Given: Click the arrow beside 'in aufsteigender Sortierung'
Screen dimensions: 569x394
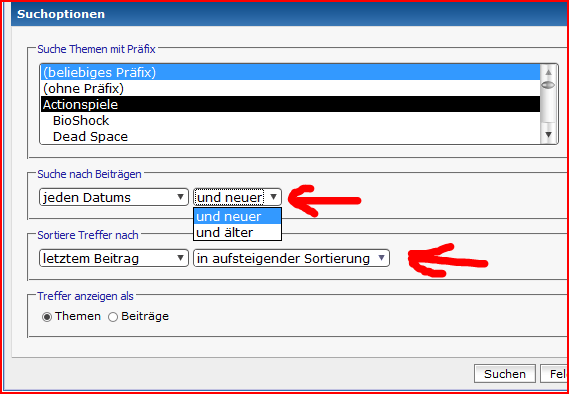Looking at the screenshot, I should click(381, 258).
